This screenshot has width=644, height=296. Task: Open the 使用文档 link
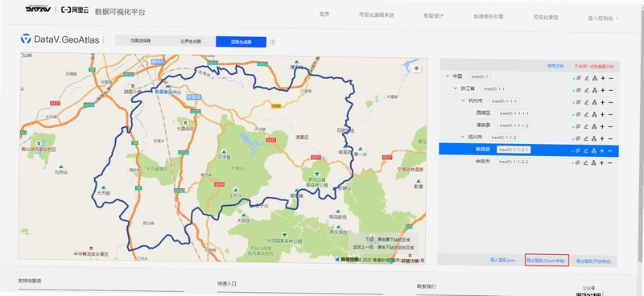555,66
